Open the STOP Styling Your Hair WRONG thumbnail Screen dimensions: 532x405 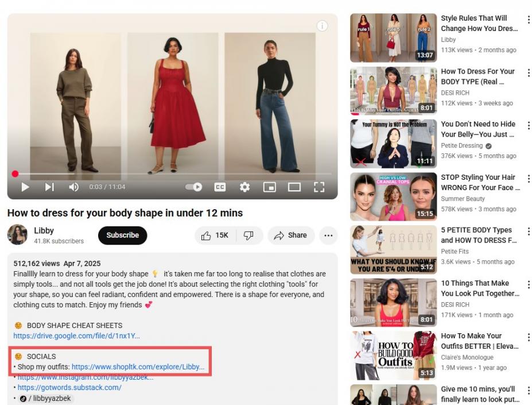coord(393,196)
